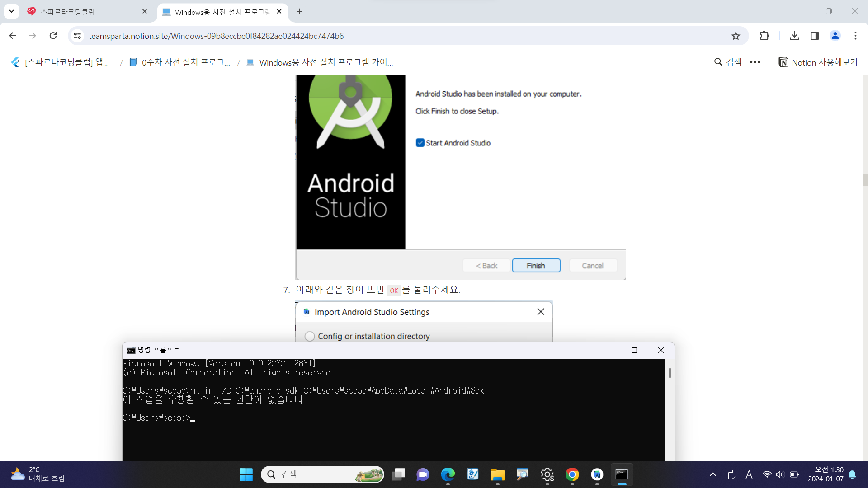Screen dimensions: 868x488
Task: Click the browser forward arrow
Action: point(33,36)
